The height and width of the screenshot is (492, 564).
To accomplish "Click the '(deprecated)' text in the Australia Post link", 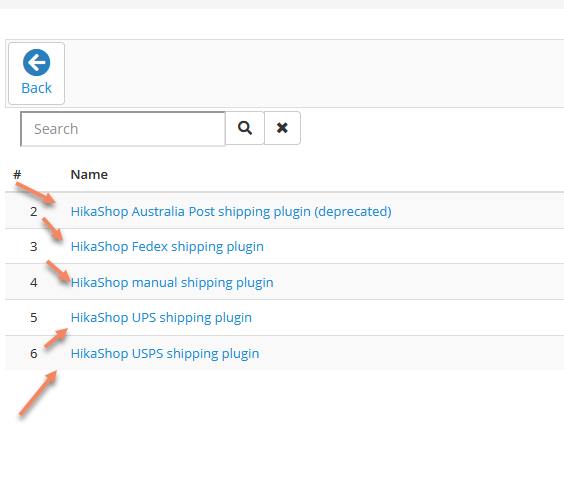I will (353, 211).
